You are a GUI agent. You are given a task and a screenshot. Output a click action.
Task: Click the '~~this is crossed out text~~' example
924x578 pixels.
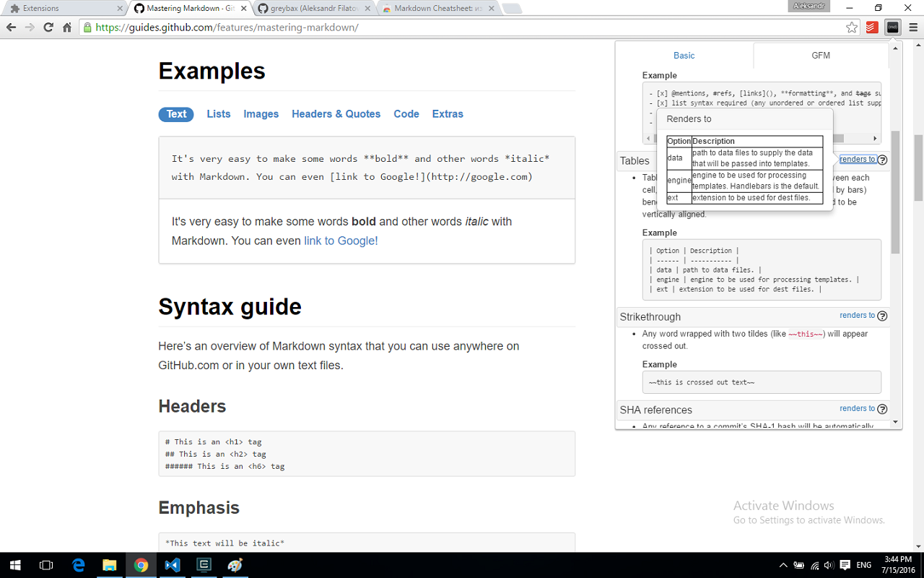point(762,382)
